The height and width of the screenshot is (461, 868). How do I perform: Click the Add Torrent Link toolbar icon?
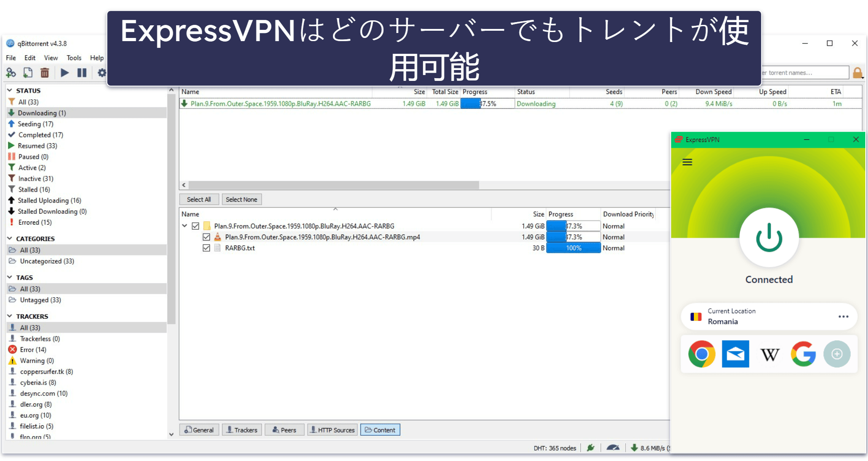click(11, 72)
